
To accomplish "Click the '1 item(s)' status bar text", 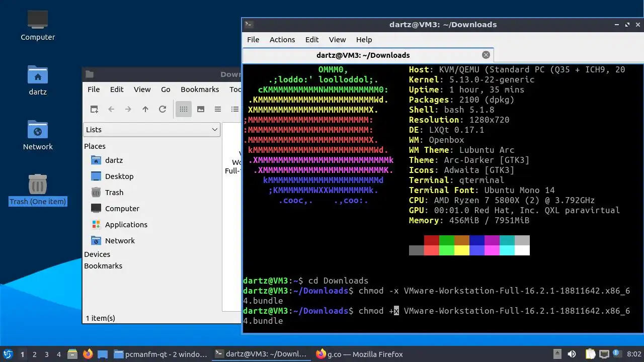I will coord(100,318).
